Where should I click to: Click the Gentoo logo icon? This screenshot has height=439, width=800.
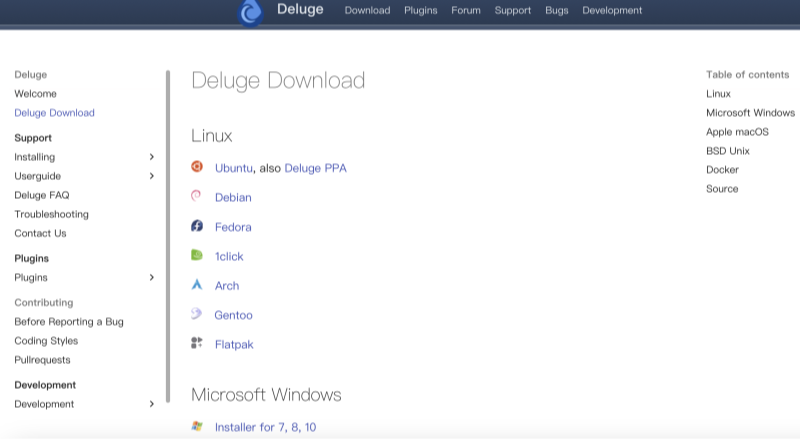[x=196, y=313]
